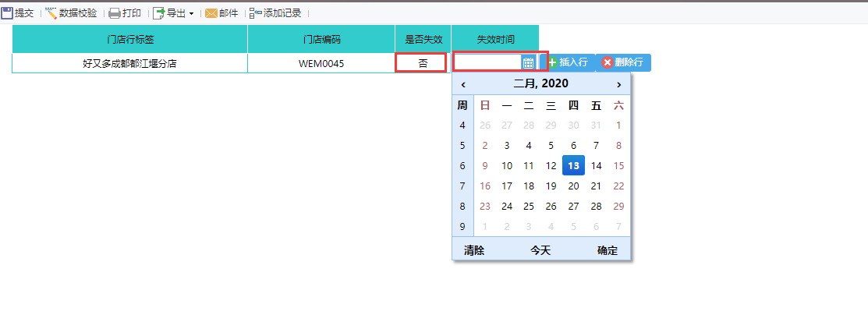
Task: Click the 门店行标签 column header
Action: (129, 39)
